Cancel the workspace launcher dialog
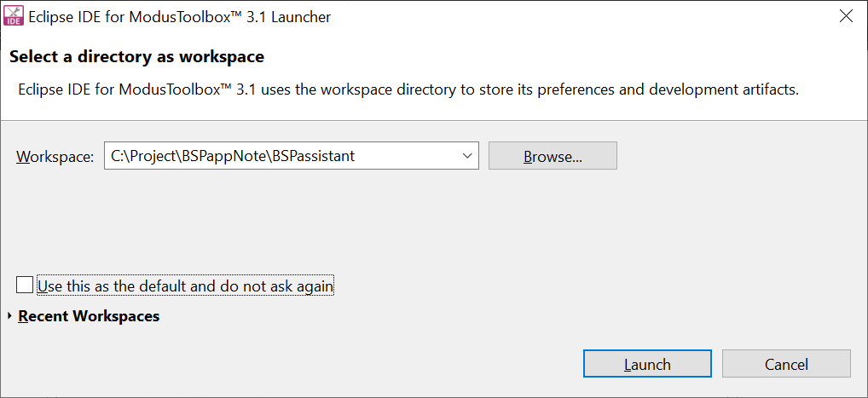Image resolution: width=868 pixels, height=398 pixels. click(786, 364)
